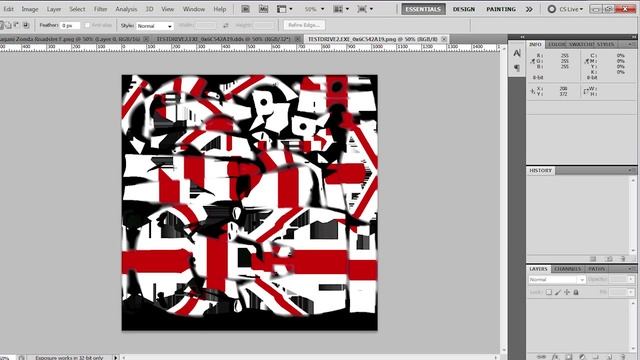Close the TESTDRIVE2.EXE_0x6C542A19.png document tab
The width and height of the screenshot is (640, 360).
click(x=444, y=39)
